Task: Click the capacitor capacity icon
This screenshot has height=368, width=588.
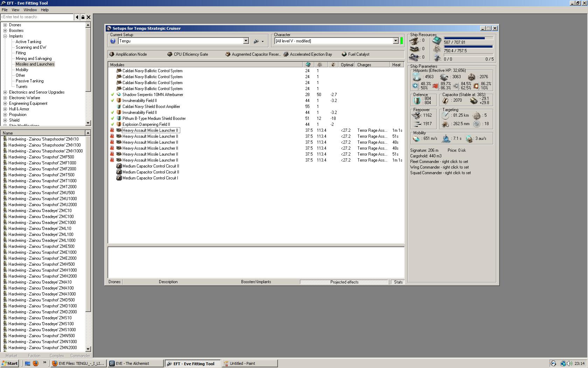Action: pos(445,101)
